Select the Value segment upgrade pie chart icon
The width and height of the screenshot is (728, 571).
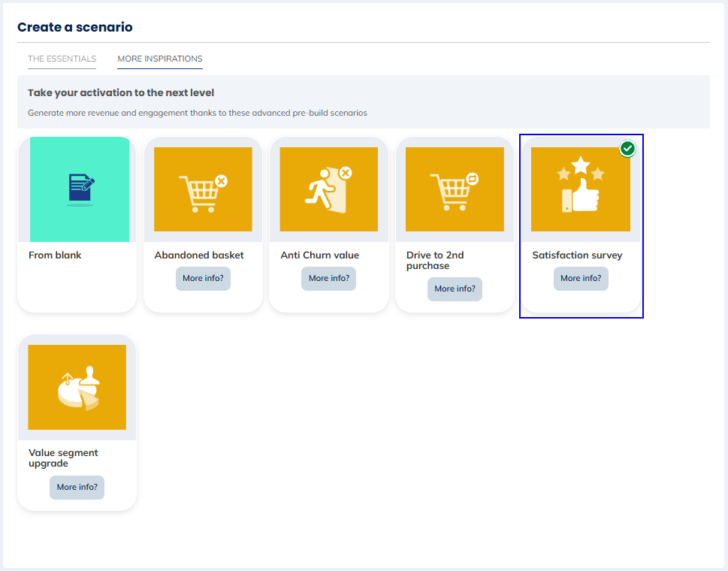77,387
